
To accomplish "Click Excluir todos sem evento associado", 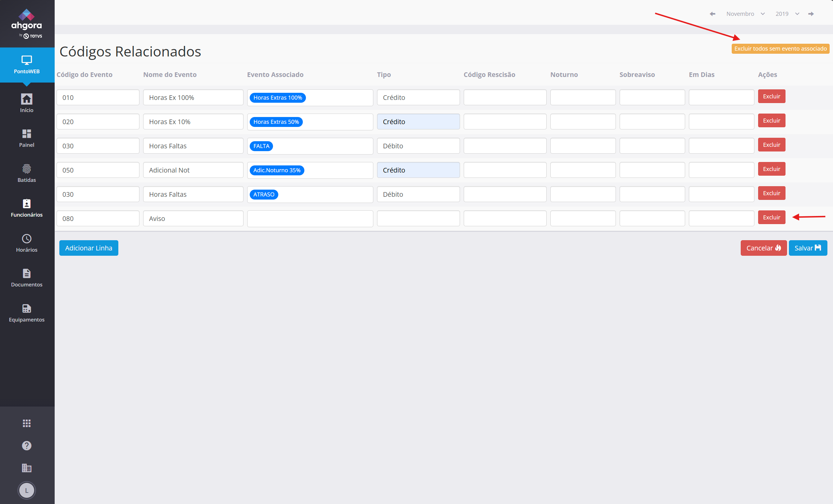I will 780,49.
